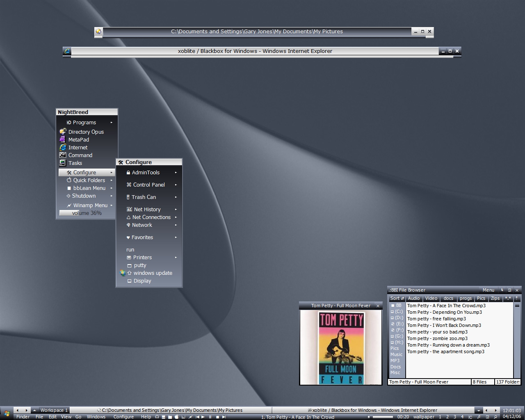Click the Music shortcut in BBI File Browser sidebar

(x=396, y=354)
